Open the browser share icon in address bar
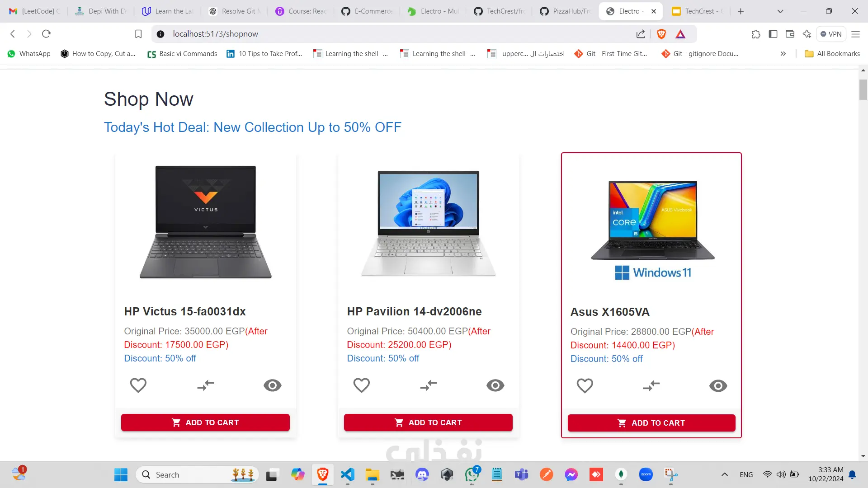The height and width of the screenshot is (488, 868). click(641, 34)
